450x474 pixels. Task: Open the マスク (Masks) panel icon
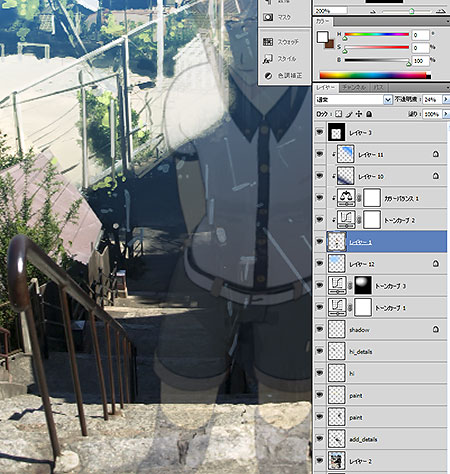click(268, 17)
